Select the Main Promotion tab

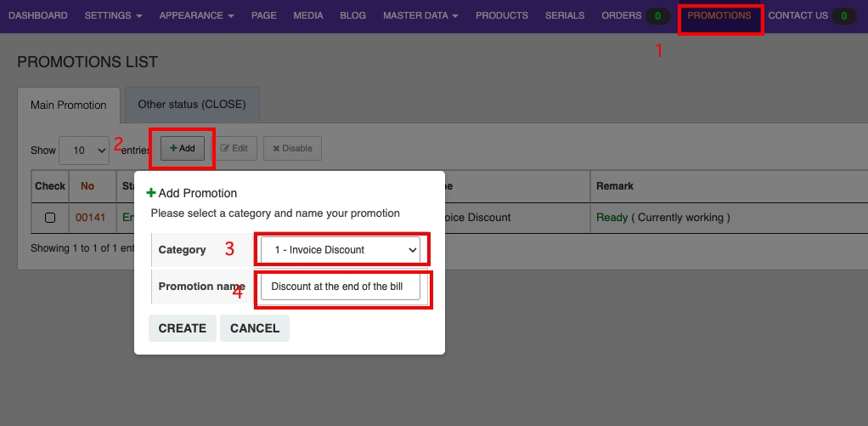(x=69, y=105)
